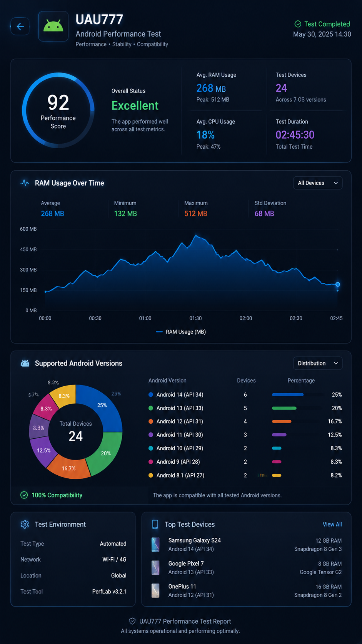Select the Android 11 (API 30) row label
Viewport: 362px width, 644px height.
click(180, 435)
